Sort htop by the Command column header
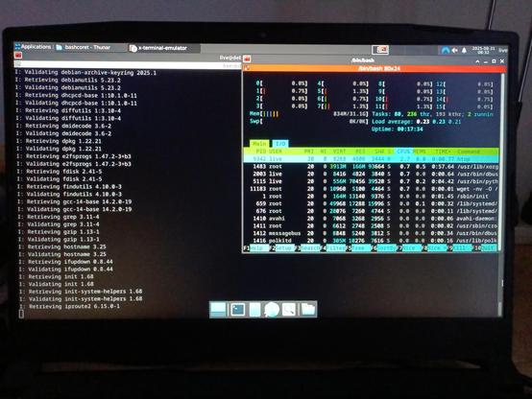 click(469, 152)
